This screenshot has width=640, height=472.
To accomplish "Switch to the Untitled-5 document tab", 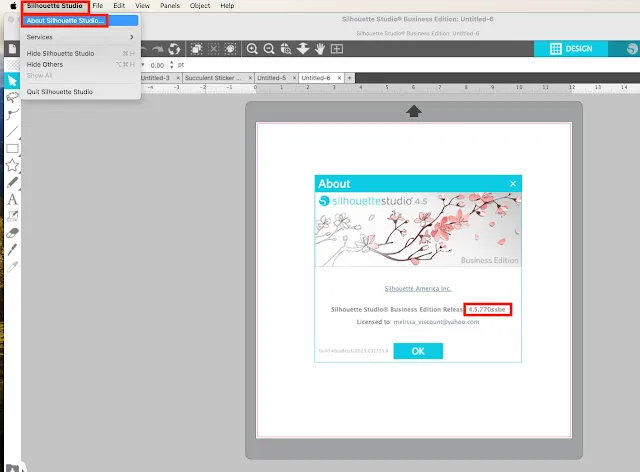I will [x=271, y=78].
